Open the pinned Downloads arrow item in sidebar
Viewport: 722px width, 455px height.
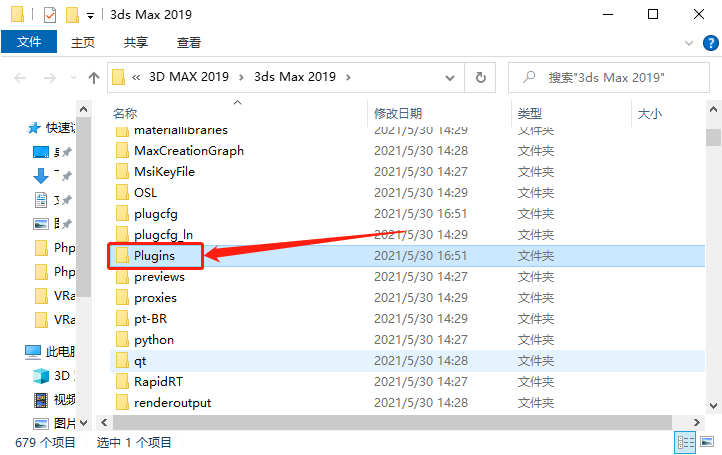[41, 176]
